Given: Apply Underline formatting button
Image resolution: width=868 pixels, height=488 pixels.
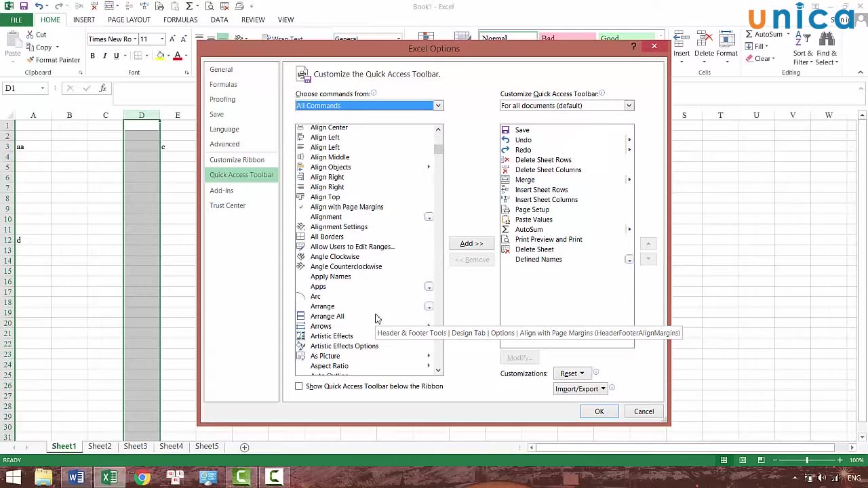Looking at the screenshot, I should pos(116,56).
